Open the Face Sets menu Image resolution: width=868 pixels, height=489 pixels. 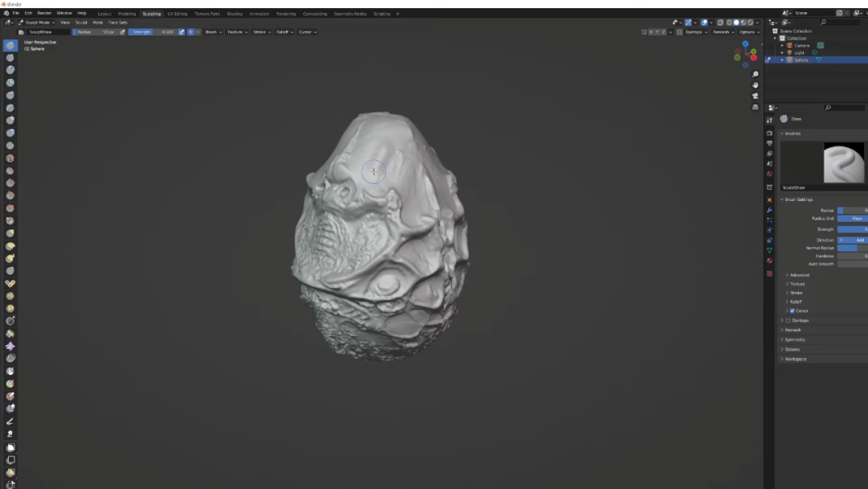(x=118, y=23)
